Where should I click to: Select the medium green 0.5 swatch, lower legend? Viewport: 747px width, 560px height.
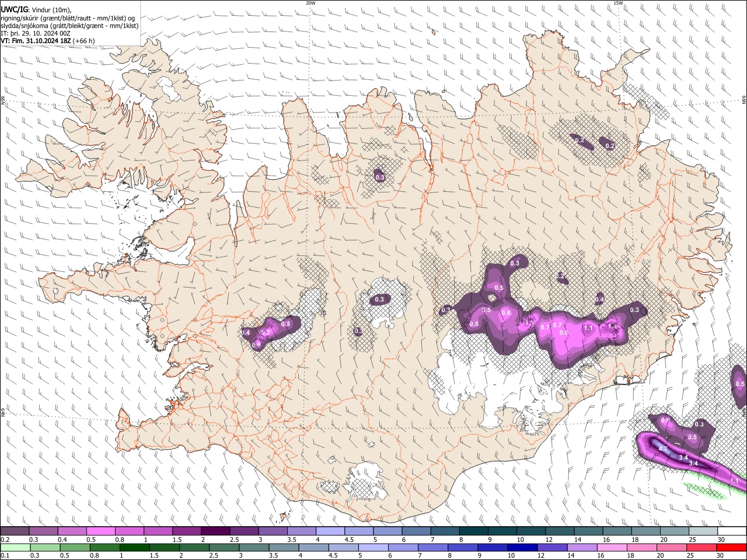(75, 547)
